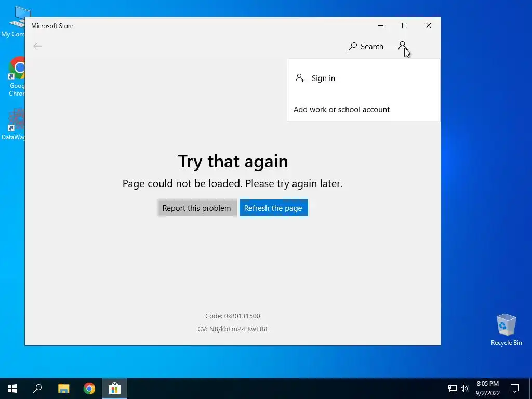Click the Page could not be loaded message
Screen dimensions: 532x399
coord(232,183)
